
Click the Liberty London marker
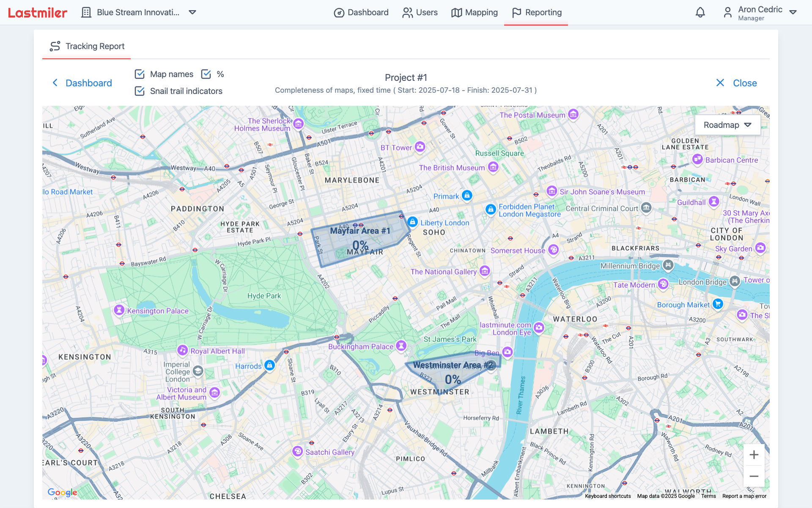412,222
